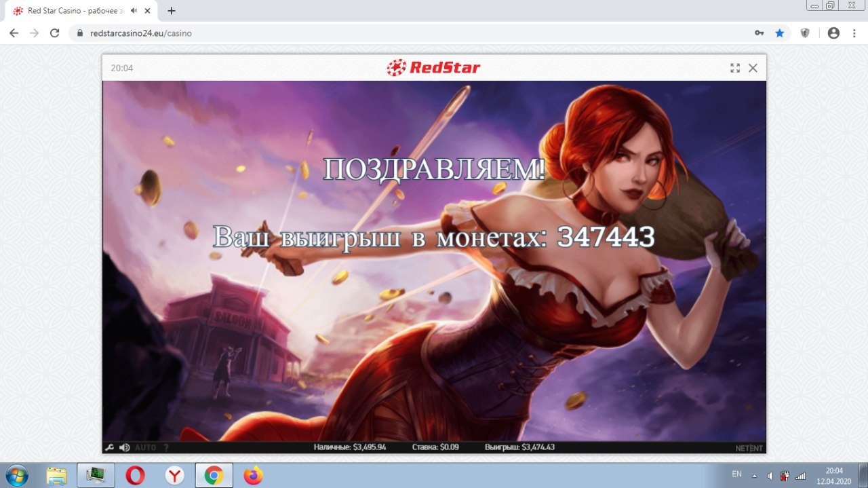Select the Red Star Casino tab
Image resolution: width=868 pixels, height=488 pixels.
(81, 11)
